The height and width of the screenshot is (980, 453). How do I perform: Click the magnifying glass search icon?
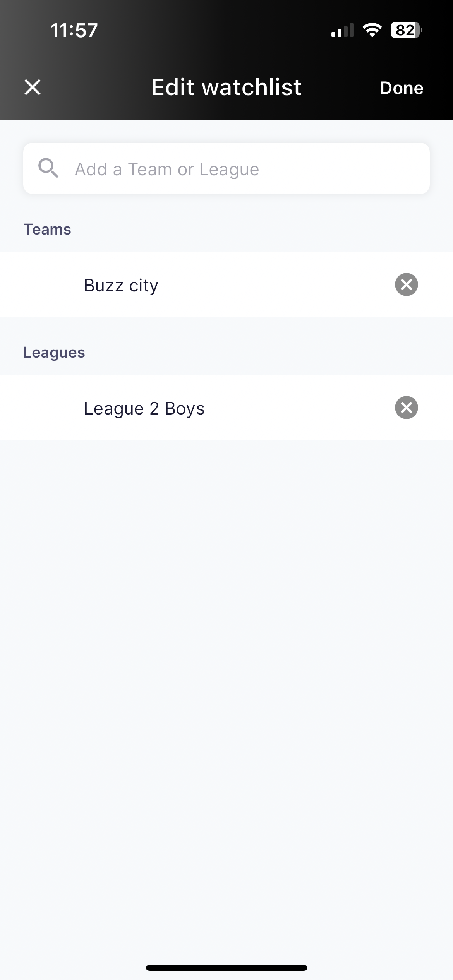pyautogui.click(x=48, y=168)
